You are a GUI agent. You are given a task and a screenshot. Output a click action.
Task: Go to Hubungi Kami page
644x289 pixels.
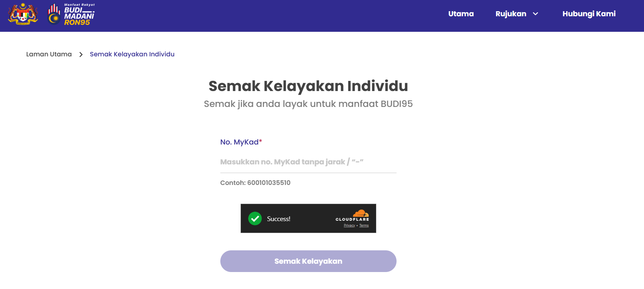[589, 14]
